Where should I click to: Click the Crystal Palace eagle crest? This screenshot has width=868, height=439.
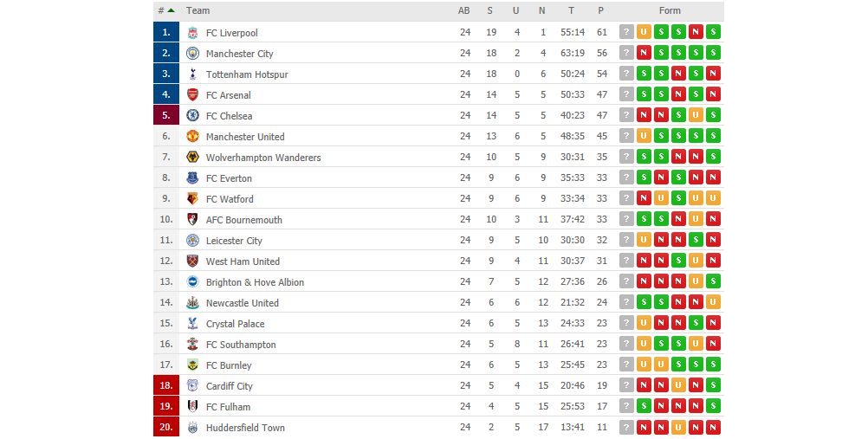pyautogui.click(x=192, y=323)
